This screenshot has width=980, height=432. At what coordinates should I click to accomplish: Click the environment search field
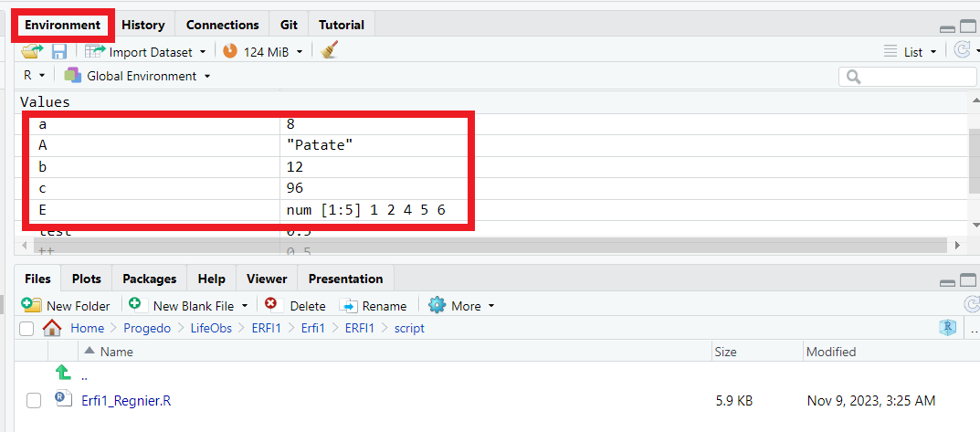tap(908, 77)
